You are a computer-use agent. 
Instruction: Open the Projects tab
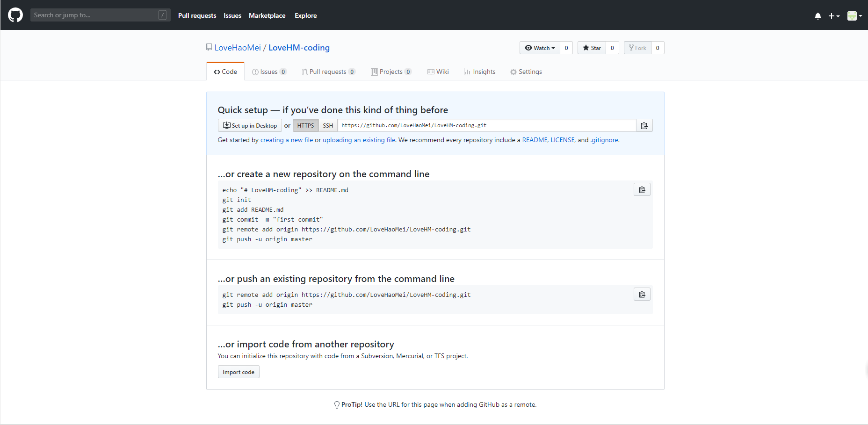391,72
